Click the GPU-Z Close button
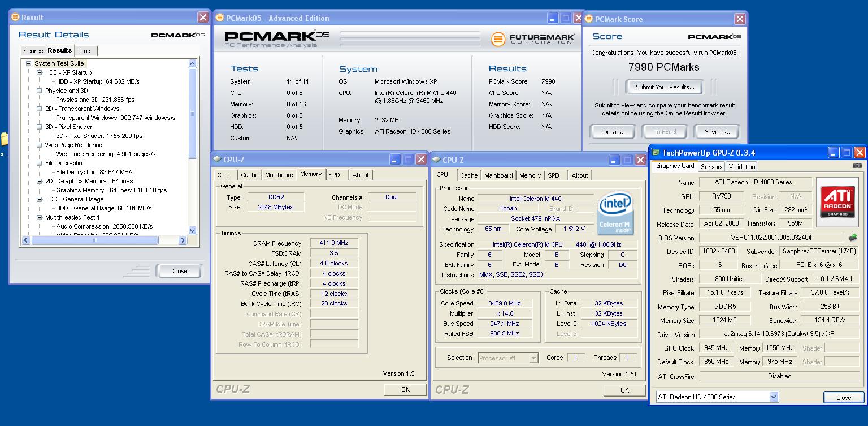868x426 pixels. pyautogui.click(x=843, y=397)
